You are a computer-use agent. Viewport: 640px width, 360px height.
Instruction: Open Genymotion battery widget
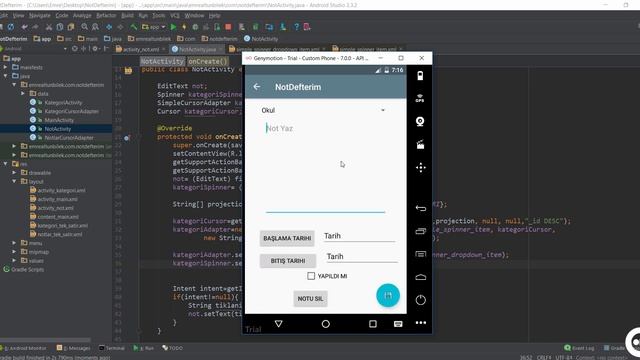[420, 76]
